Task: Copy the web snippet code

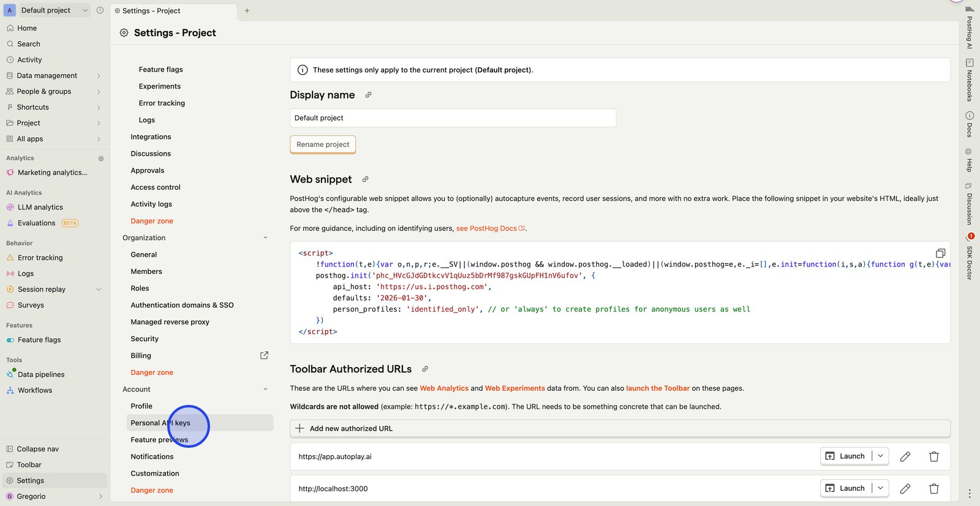Action: coord(940,254)
